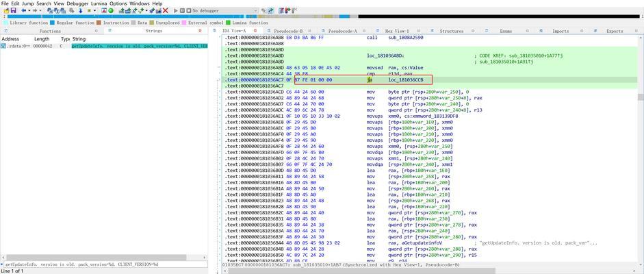Close the Strings panel tab
This screenshot has width=644, height=274.
(x=200, y=31)
